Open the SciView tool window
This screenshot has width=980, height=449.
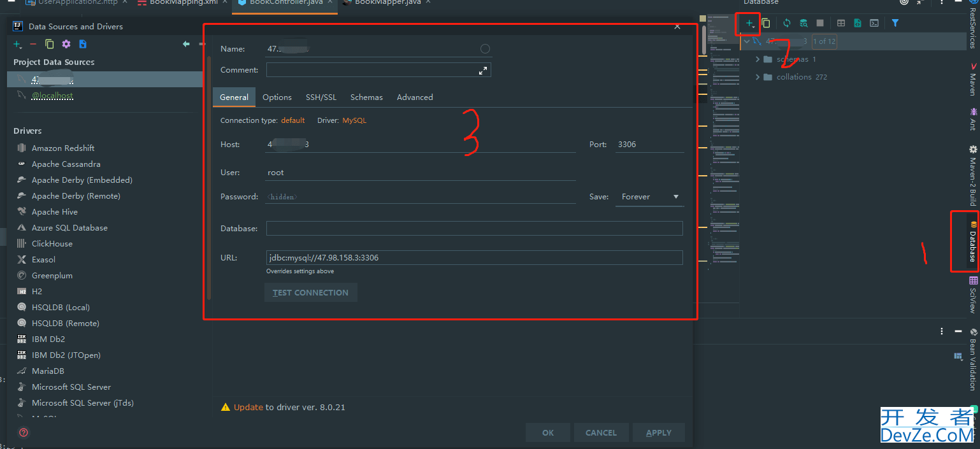(x=973, y=295)
